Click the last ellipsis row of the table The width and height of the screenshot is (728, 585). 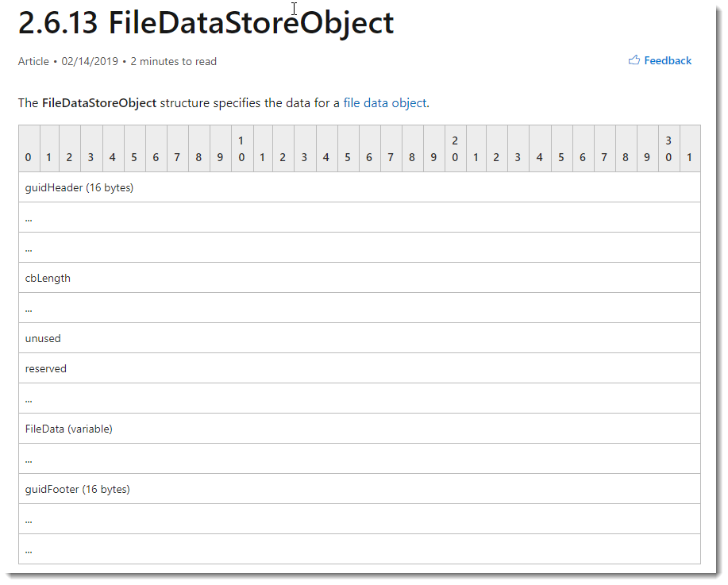point(359,549)
